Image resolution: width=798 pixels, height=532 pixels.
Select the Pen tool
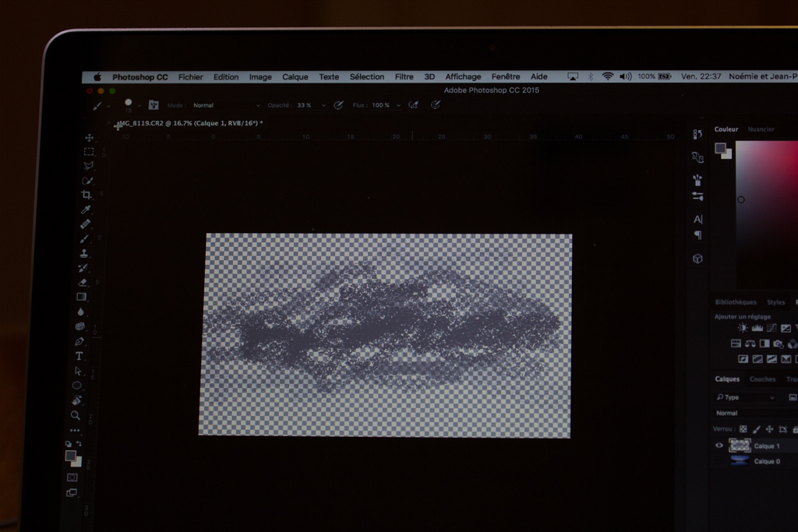pos(79,341)
